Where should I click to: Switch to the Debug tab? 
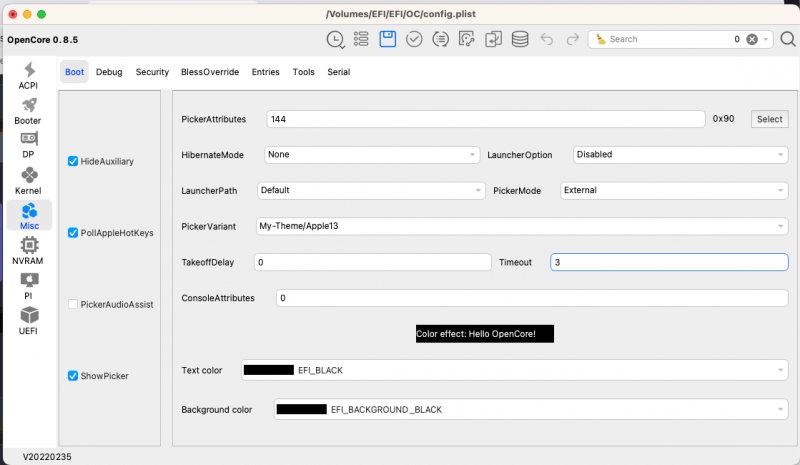[x=109, y=72]
